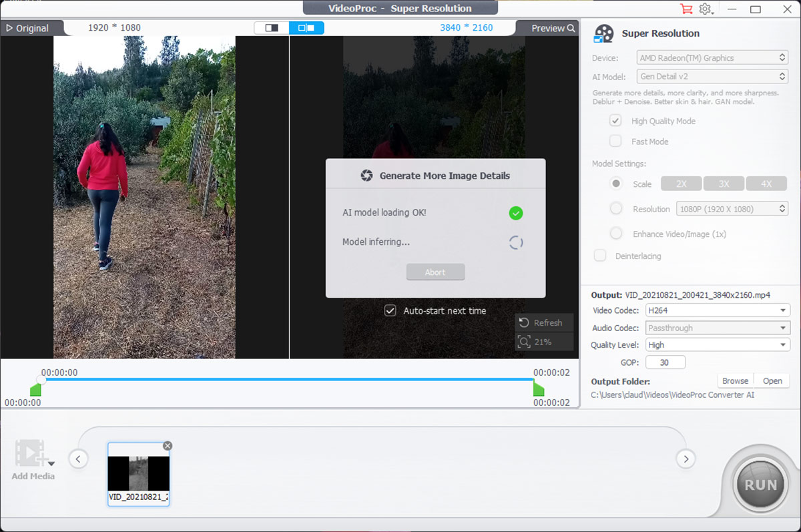801x532 pixels.
Task: Click the timeline playhead handle
Action: (x=41, y=379)
